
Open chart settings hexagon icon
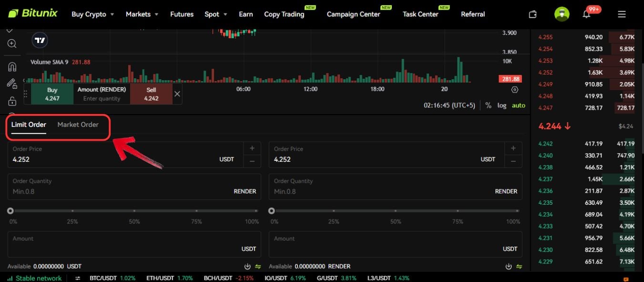(x=514, y=90)
